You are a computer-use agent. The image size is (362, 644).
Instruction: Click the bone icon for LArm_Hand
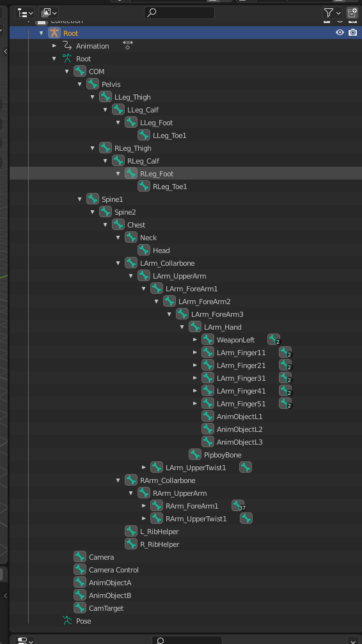coord(195,326)
